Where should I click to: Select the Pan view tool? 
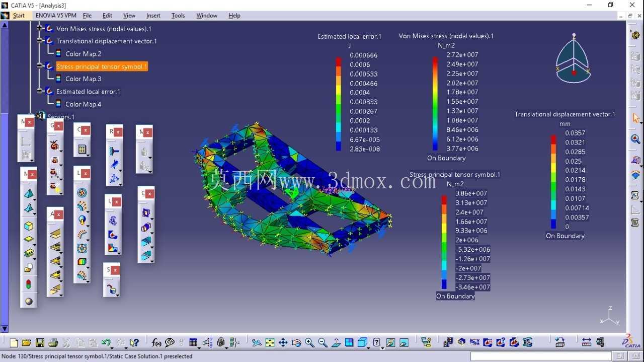tap(283, 343)
